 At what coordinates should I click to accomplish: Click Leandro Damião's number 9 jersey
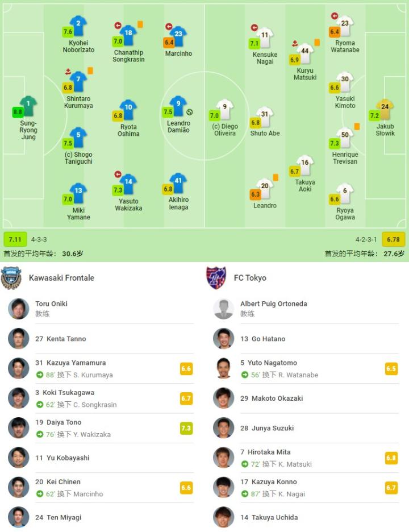pyautogui.click(x=178, y=106)
